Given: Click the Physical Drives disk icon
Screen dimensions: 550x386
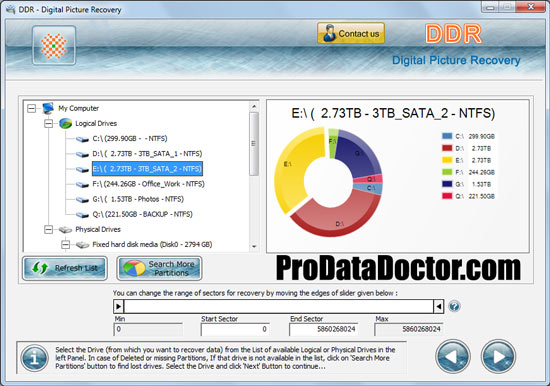Looking at the screenshot, I should click(x=65, y=229).
